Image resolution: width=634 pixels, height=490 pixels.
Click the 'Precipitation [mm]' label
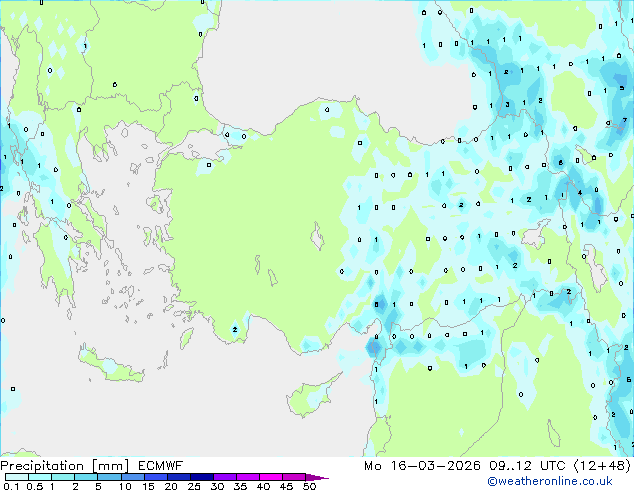coord(64,466)
